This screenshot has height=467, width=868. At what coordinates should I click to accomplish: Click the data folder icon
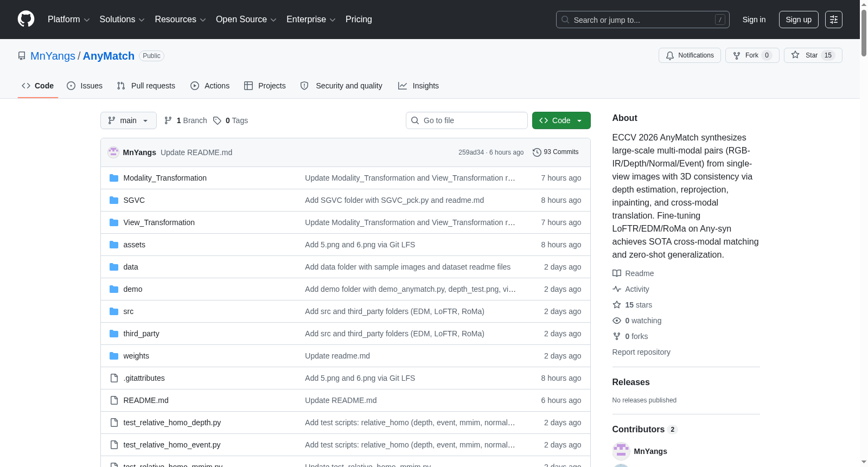[x=114, y=267]
